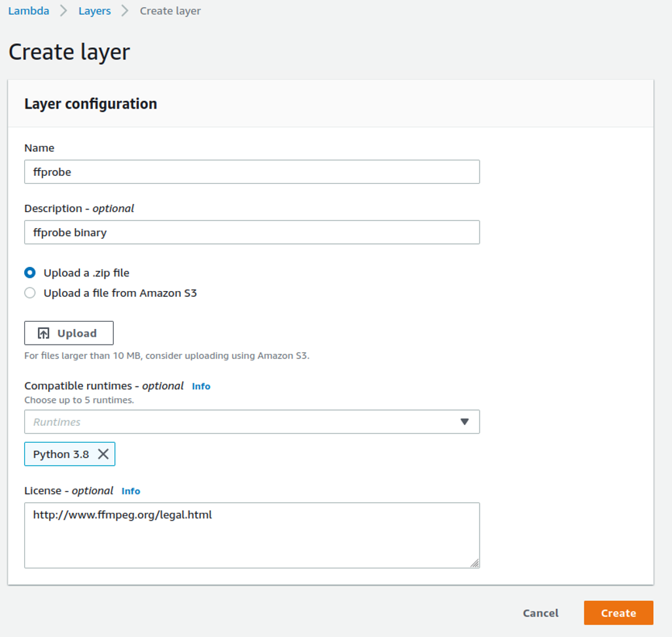This screenshot has height=637, width=672.
Task: Navigate to Lambda via breadcrumb
Action: (x=28, y=10)
